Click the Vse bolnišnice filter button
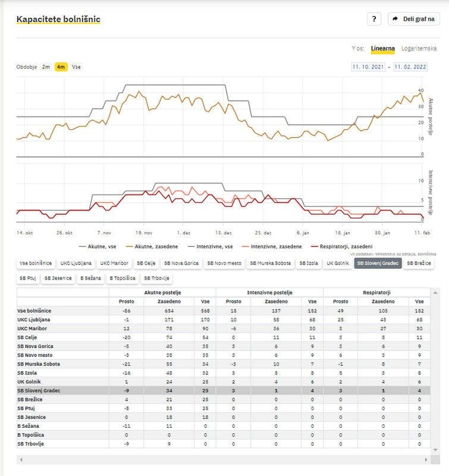This screenshot has width=449, height=476. click(36, 263)
